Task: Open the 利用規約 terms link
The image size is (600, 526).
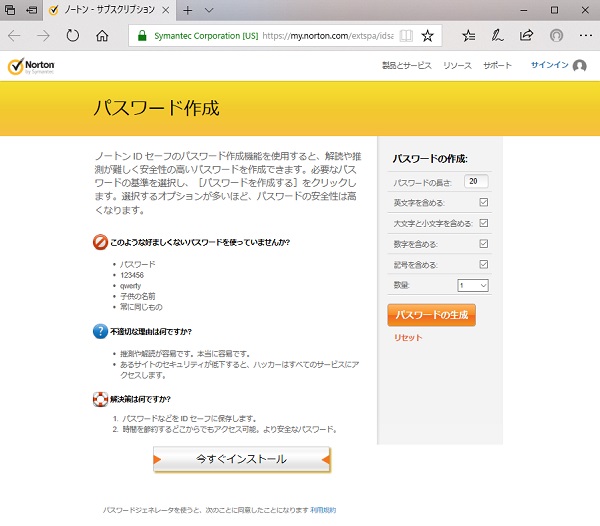Action: 323,510
